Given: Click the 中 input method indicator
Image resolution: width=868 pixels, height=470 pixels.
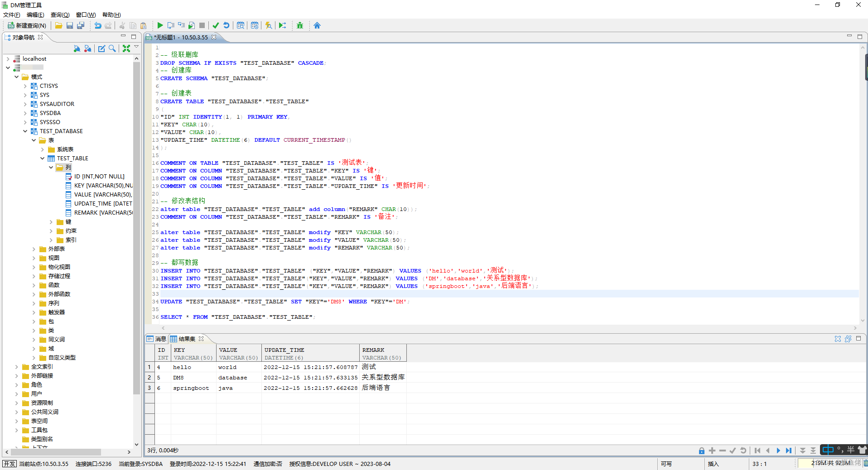Looking at the screenshot, I should point(828,450).
